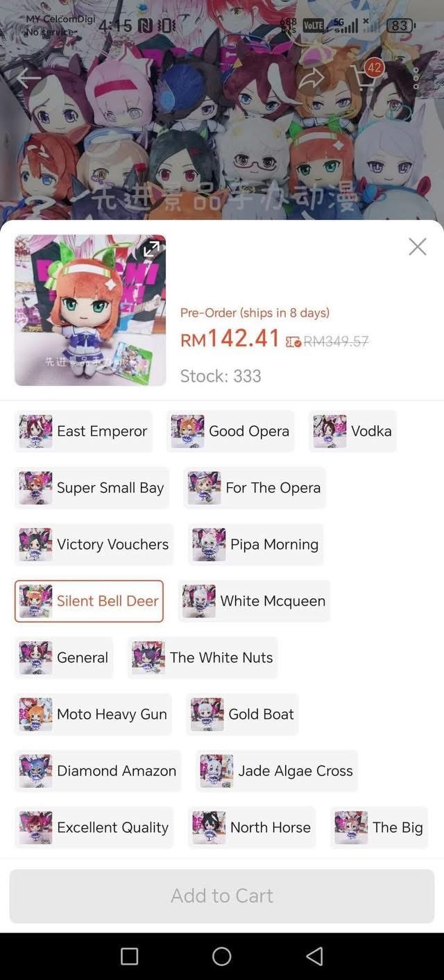The image size is (444, 980).
Task: Select the East Emperor variation
Action: click(83, 431)
